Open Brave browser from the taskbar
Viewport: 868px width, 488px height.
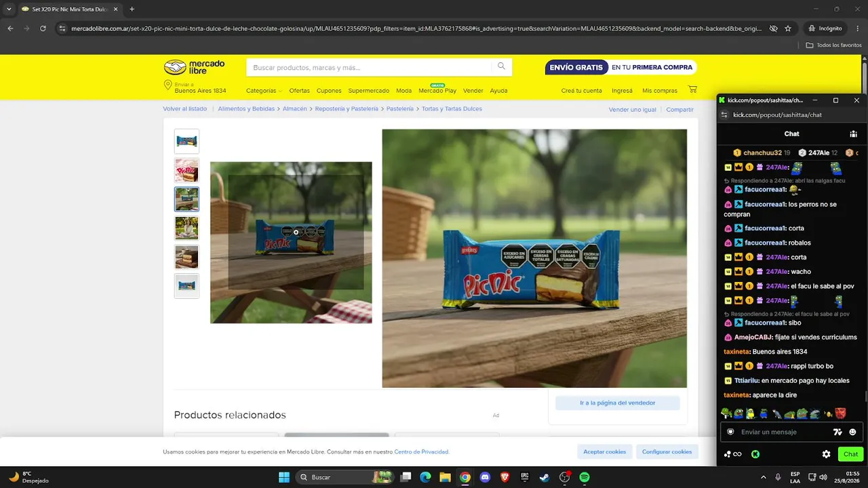[505, 477]
